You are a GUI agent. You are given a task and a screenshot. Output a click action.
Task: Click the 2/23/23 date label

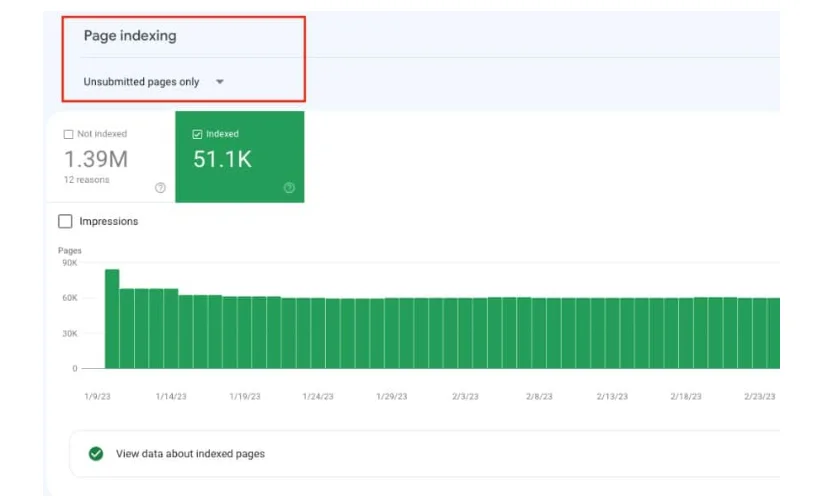(760, 396)
